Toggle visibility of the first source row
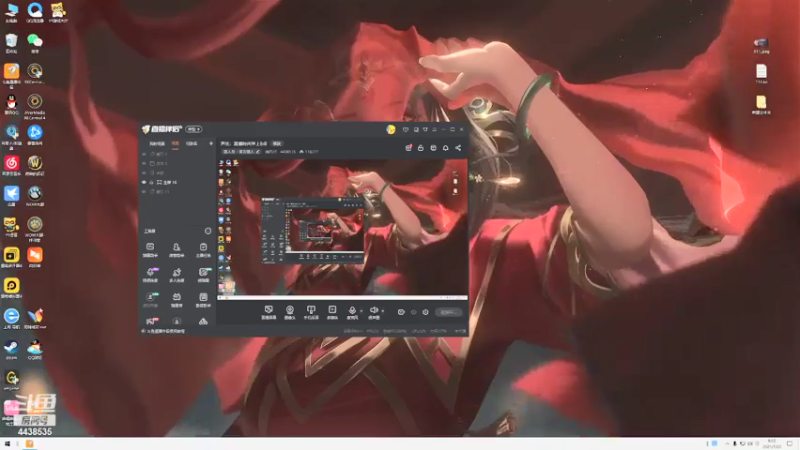 click(144, 154)
